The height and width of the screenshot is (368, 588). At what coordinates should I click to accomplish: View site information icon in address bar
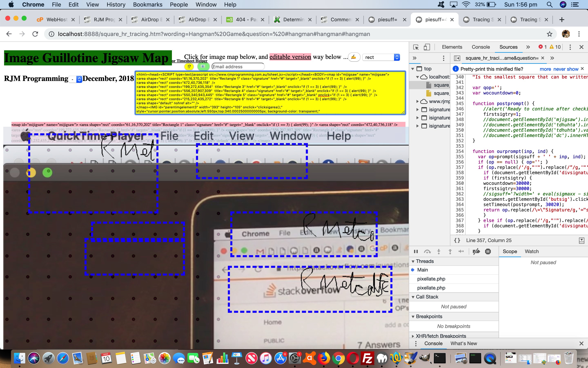tap(51, 34)
